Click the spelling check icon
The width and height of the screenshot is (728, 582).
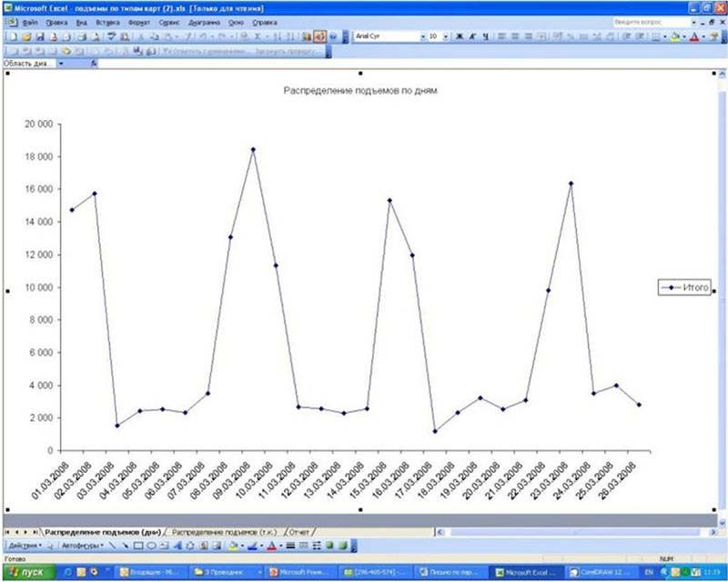coord(111,36)
